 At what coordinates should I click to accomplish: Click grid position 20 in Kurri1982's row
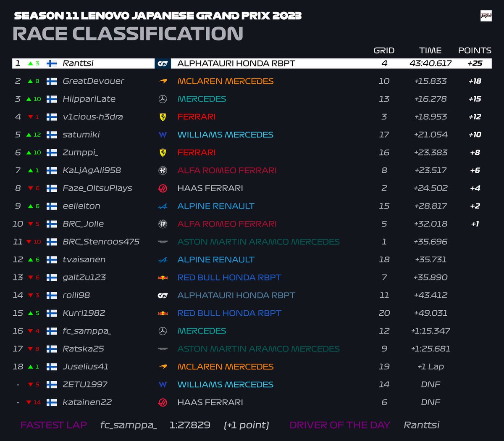click(384, 313)
